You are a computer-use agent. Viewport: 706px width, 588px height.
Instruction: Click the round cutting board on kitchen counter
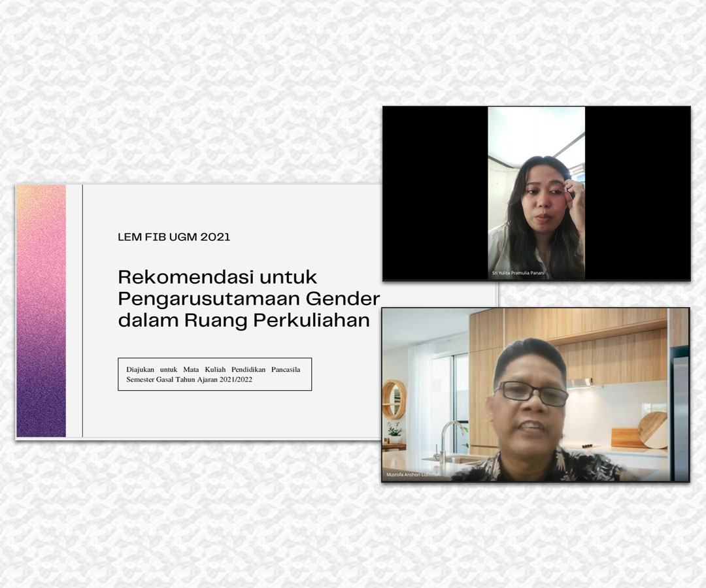point(652,429)
